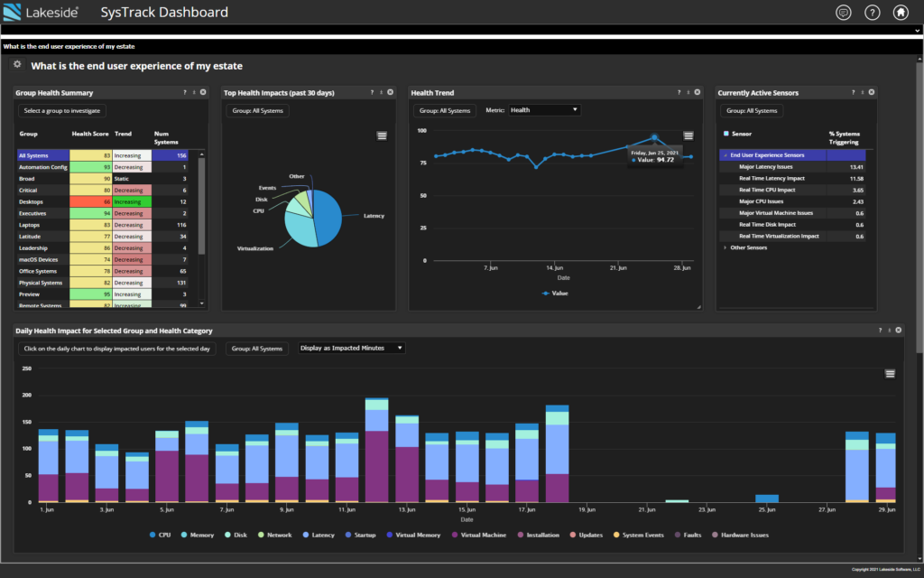Close the Top Health Impacts panel

point(390,93)
